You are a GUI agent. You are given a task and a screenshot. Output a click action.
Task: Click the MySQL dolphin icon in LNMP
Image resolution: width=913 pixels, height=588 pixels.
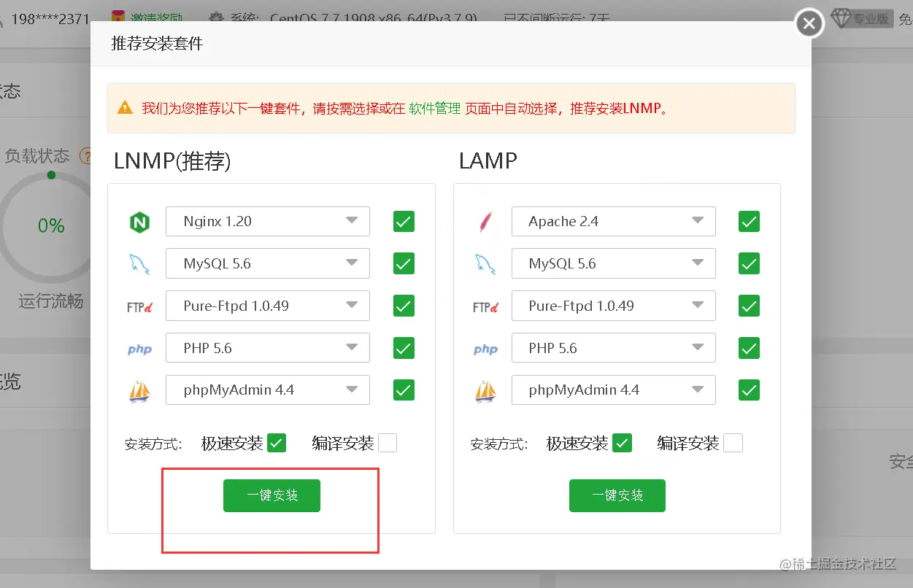point(139,264)
